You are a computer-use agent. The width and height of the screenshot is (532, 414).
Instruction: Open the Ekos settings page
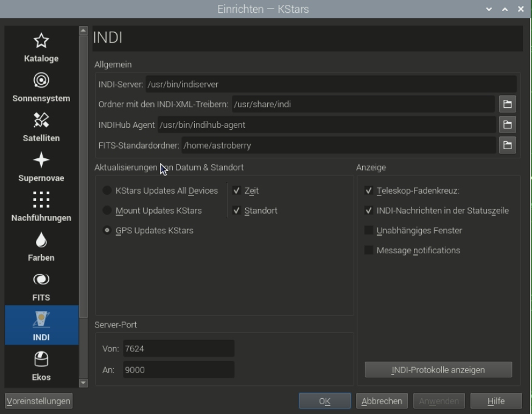41,366
